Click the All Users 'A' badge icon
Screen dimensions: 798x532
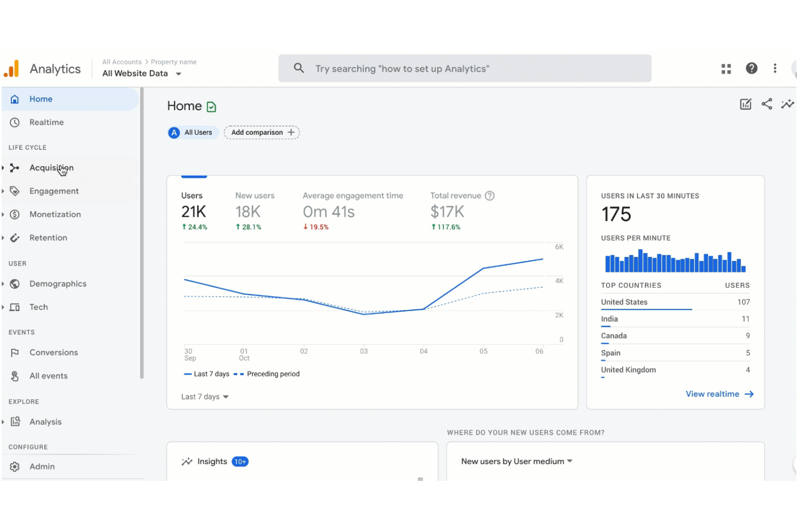click(174, 133)
